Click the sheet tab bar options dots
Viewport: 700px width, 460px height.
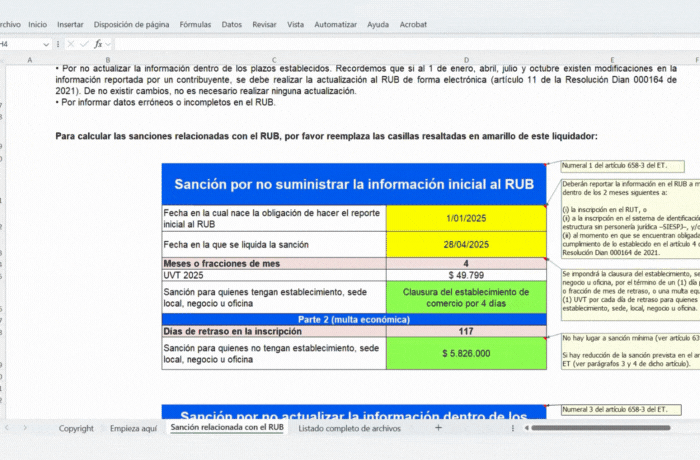[x=512, y=428]
